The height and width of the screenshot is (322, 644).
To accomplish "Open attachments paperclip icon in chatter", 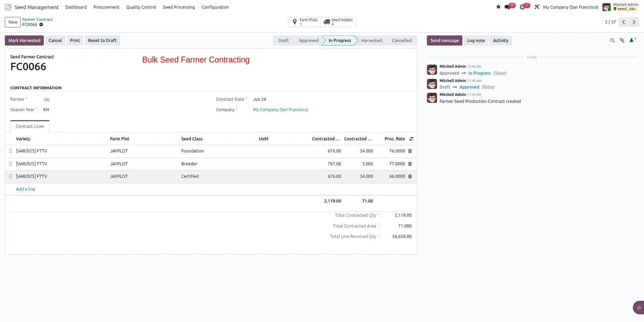I will pyautogui.click(x=622, y=40).
